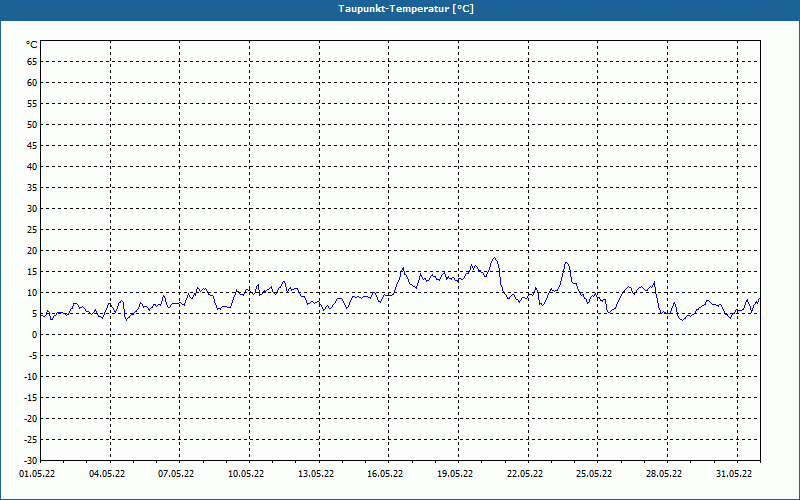800x500 pixels.
Task: Click the y-axis value '35'
Action: coord(32,188)
